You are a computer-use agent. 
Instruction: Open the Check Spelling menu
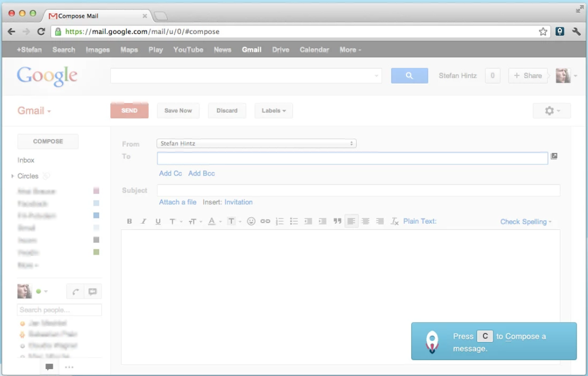coord(526,221)
